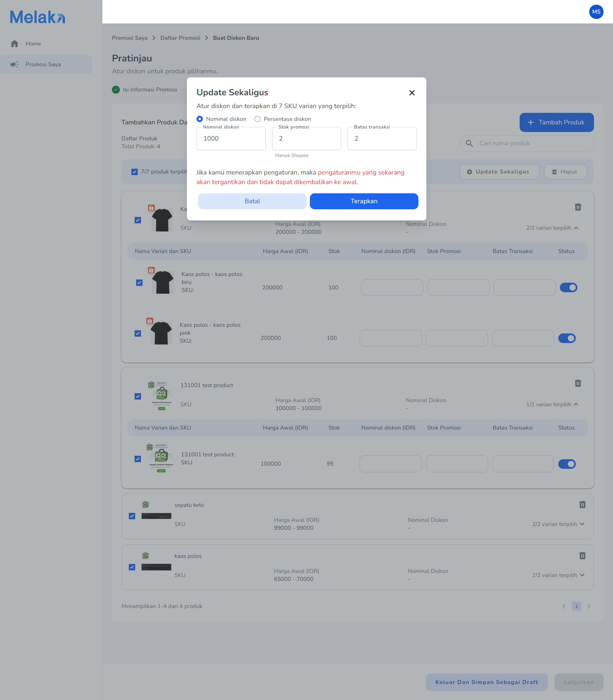Delete 131001 test product via trash icon

click(x=578, y=383)
